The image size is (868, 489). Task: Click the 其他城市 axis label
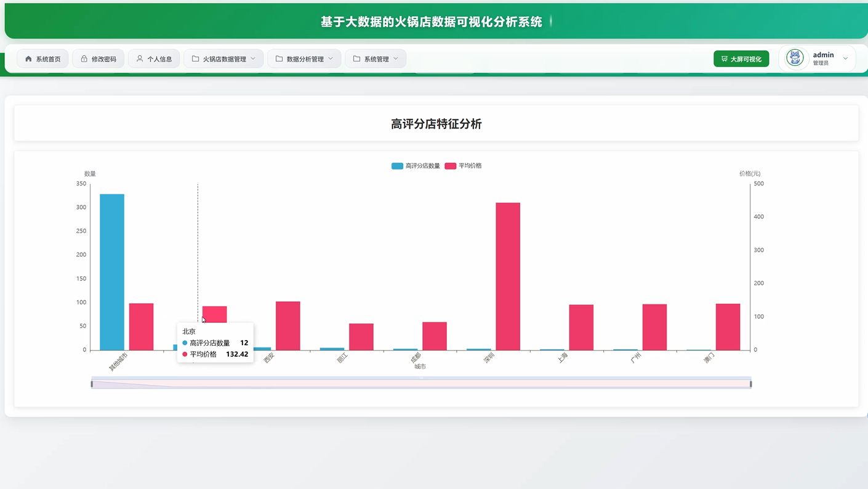click(118, 362)
